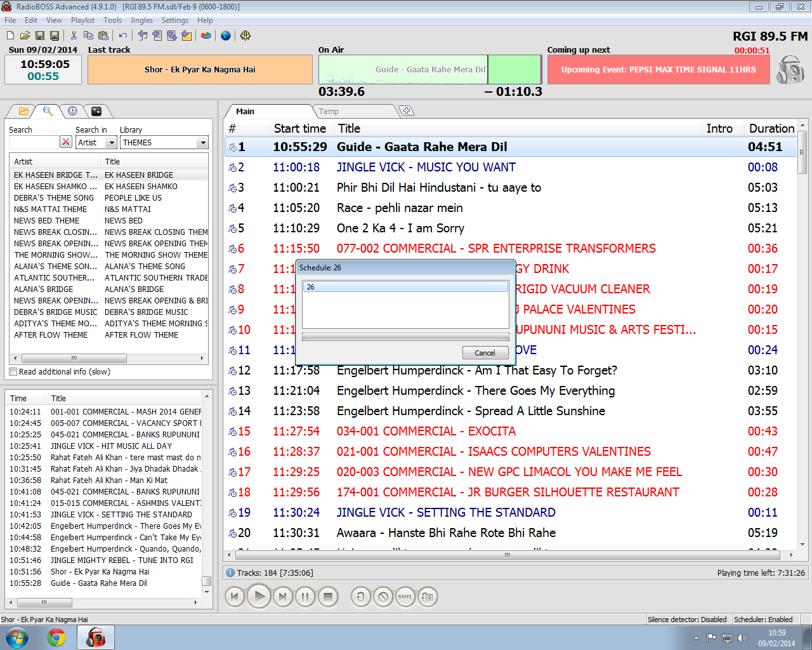
Task: Sort search results by the Artist column header
Action: coord(55,162)
